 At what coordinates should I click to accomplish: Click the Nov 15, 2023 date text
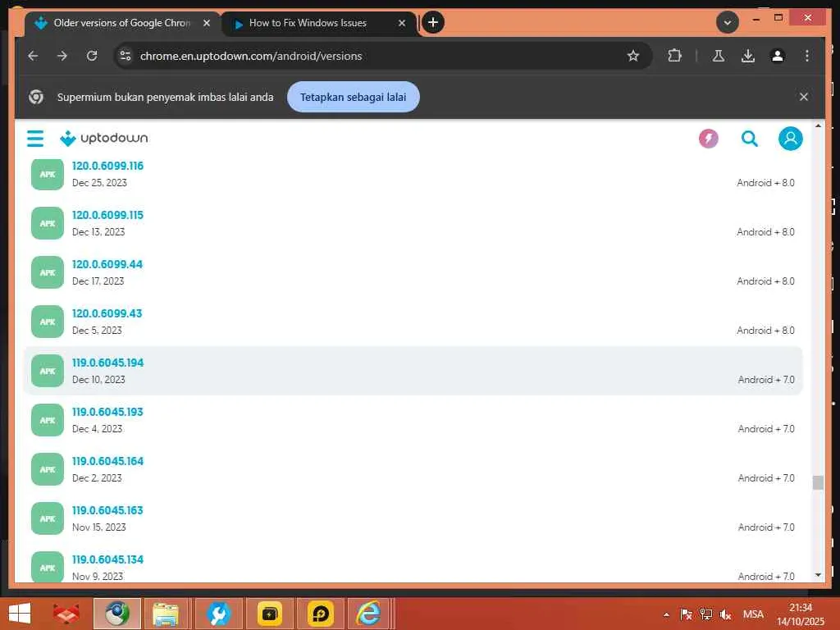[x=99, y=527]
